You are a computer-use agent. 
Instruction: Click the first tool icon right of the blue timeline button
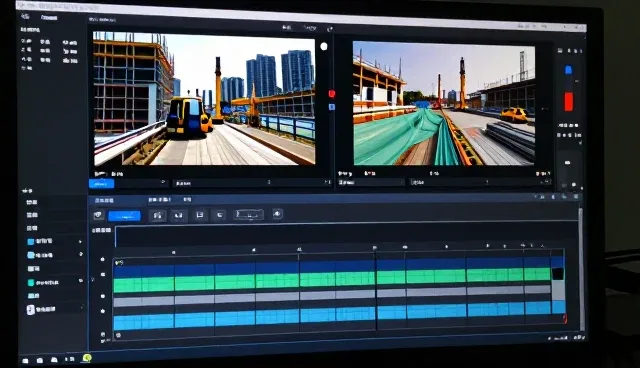(158, 215)
